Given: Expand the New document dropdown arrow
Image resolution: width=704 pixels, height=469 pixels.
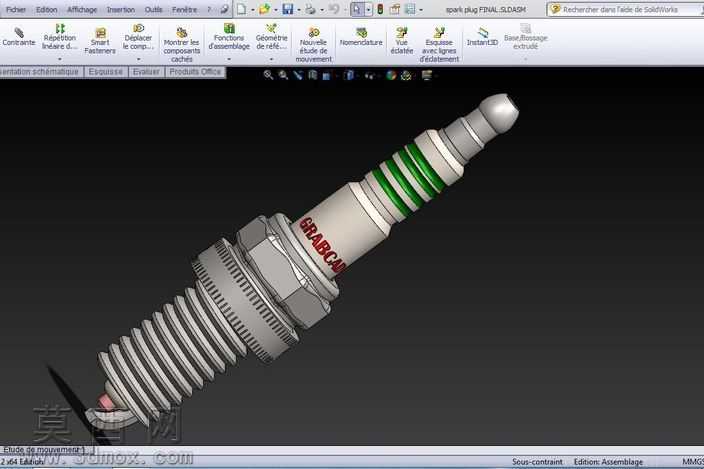Looking at the screenshot, I should [252, 10].
